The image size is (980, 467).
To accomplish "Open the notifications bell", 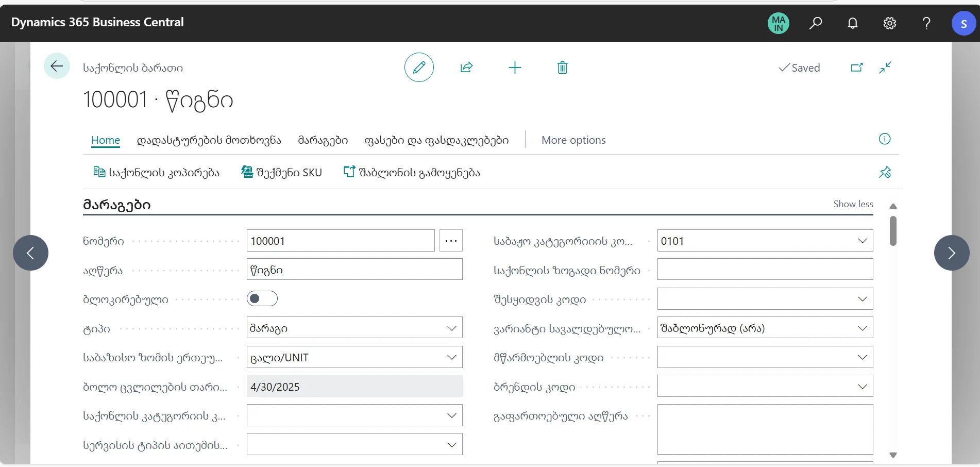I will (x=853, y=23).
